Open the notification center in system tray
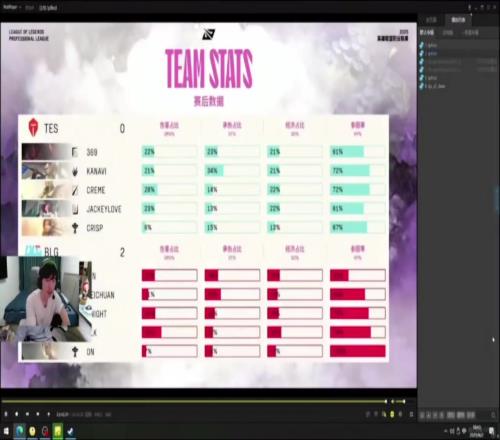This screenshot has width=500, height=440. pos(492,431)
